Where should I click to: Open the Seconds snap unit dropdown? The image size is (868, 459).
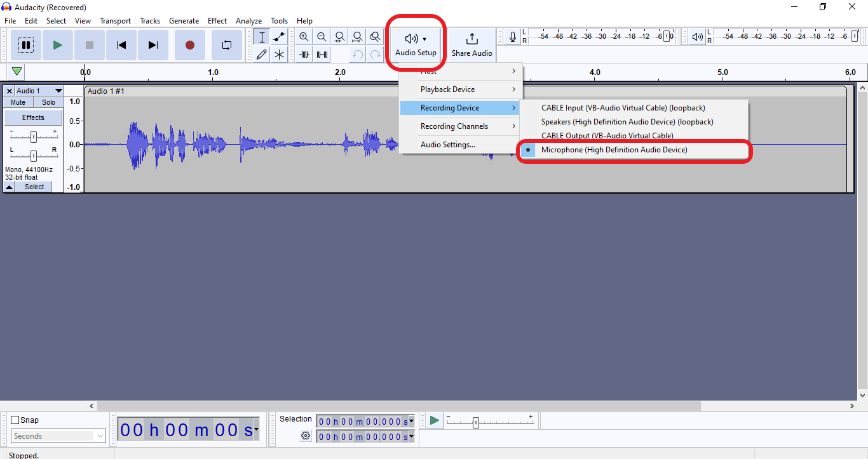[58, 436]
